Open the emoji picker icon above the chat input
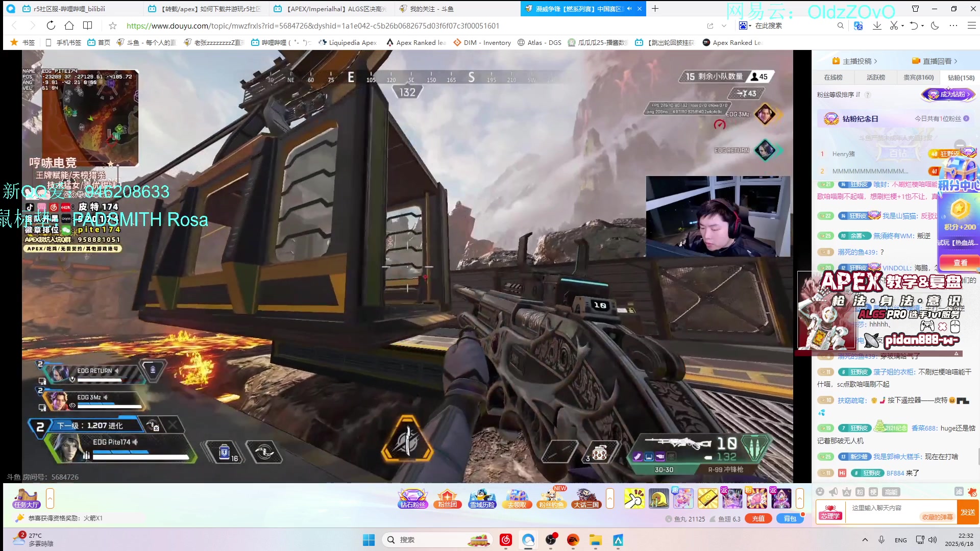The image size is (980, 551). (x=820, y=492)
